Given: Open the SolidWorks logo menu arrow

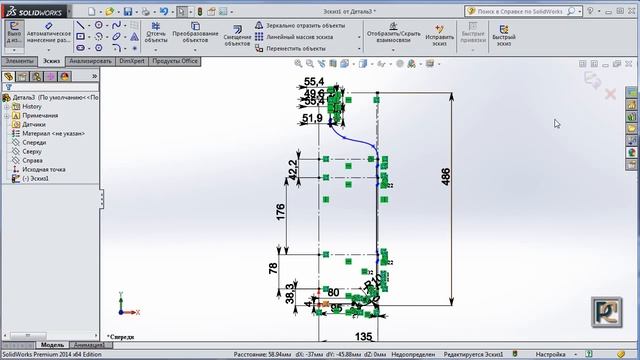Looking at the screenshot, I should 69,11.
